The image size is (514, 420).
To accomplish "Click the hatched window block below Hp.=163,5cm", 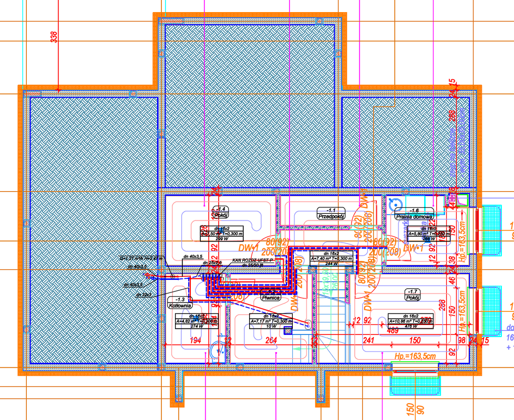I will coord(415,386).
